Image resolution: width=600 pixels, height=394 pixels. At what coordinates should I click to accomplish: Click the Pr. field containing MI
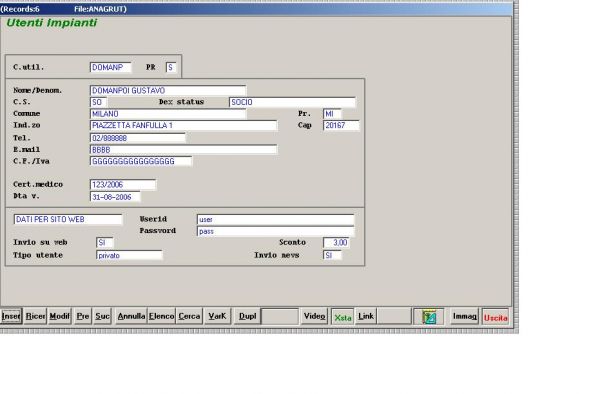coord(332,114)
